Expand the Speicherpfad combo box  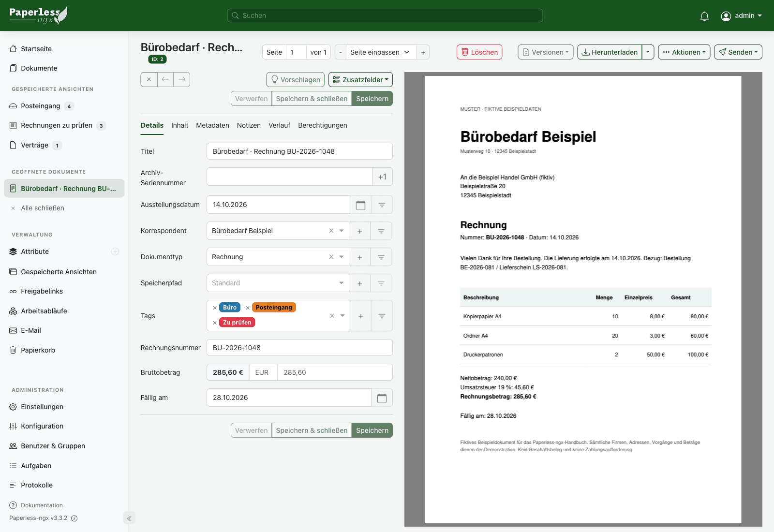(278, 283)
